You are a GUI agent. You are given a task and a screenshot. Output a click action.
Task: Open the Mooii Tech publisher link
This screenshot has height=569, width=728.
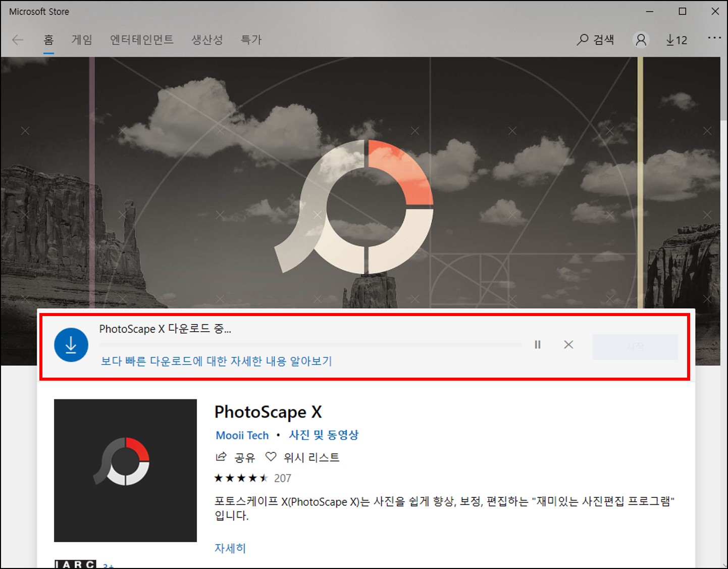242,435
